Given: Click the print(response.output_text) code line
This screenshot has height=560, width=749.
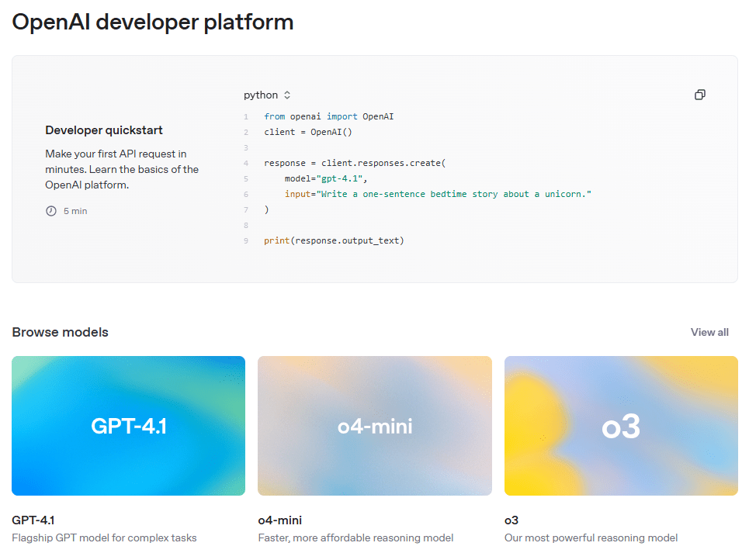Looking at the screenshot, I should [334, 240].
